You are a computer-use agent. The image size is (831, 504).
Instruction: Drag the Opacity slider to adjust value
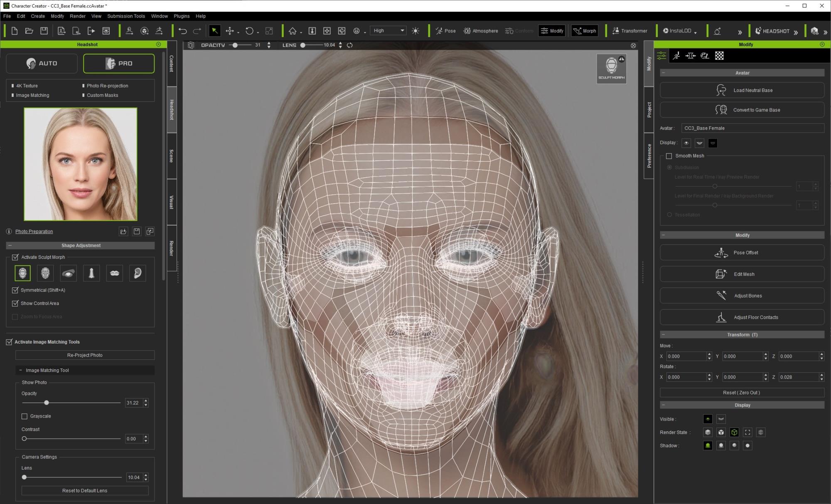coord(47,403)
